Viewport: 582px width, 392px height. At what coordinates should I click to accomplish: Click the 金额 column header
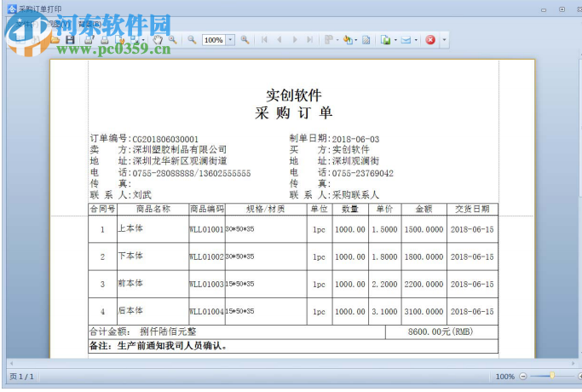pyautogui.click(x=424, y=209)
